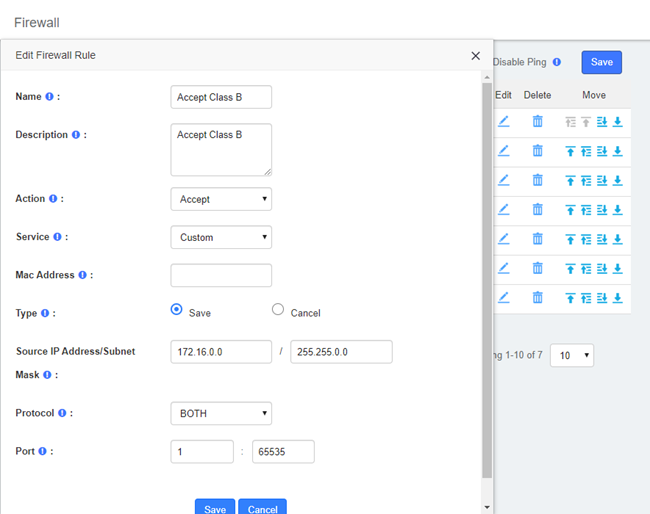650x514 pixels.
Task: Delete the rule in the last table row
Action: point(538,298)
